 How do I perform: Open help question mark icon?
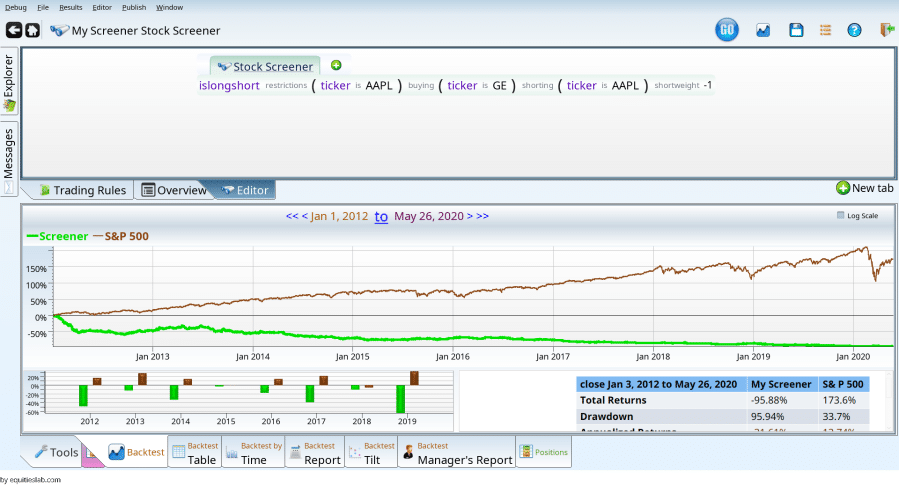(854, 30)
